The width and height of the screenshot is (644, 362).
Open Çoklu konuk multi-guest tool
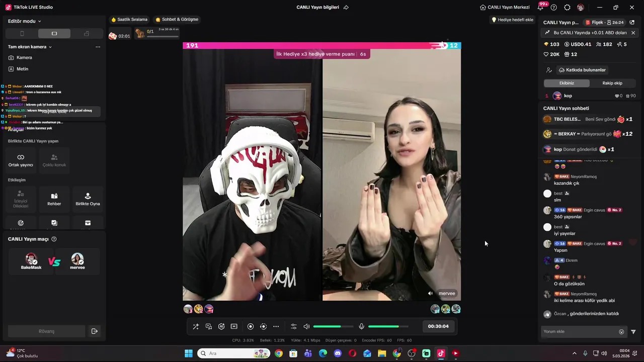tap(54, 160)
